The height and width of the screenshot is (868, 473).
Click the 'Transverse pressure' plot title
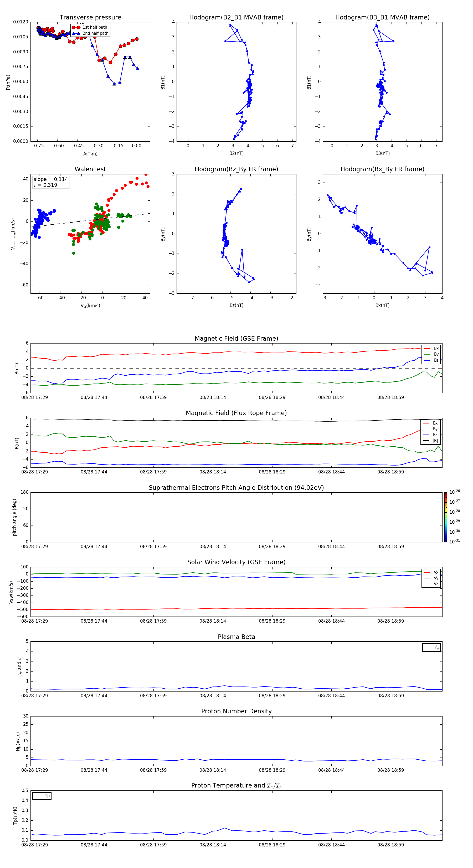pyautogui.click(x=90, y=17)
